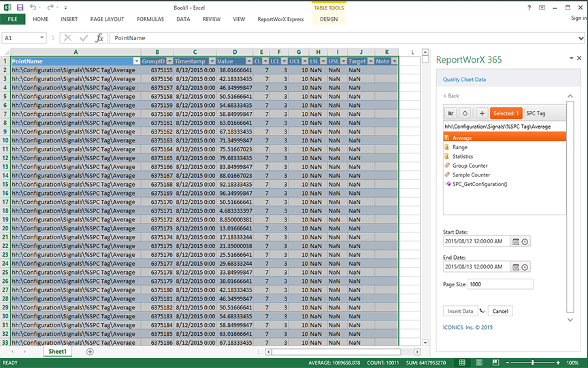Image resolution: width=588 pixels, height=368 pixels.
Task: Click the Save icon in the title bar
Action: [x=20, y=7]
